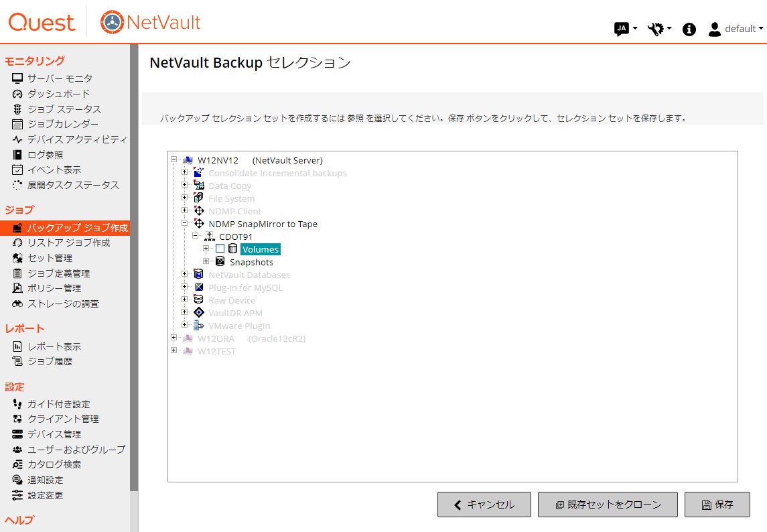This screenshot has height=532, width=767.
Task: Select the Volumes tree item
Action: [260, 249]
